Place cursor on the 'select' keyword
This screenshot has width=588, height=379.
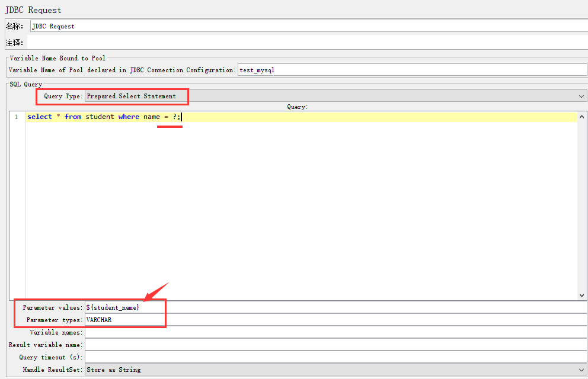pos(40,117)
